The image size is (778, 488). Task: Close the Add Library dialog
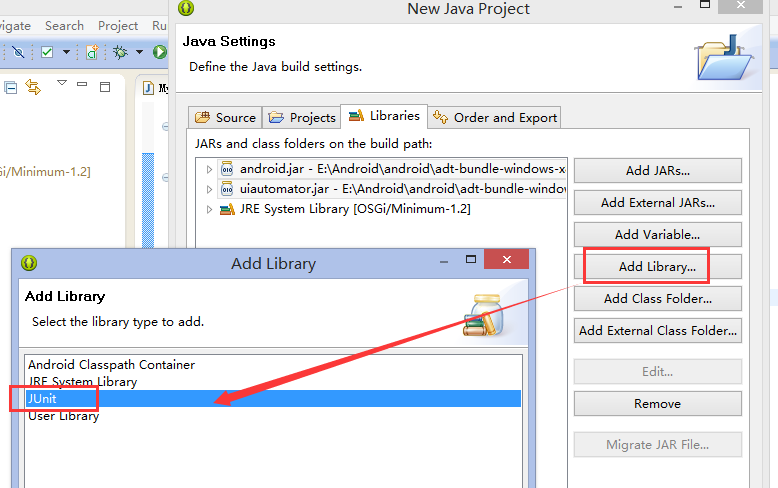tap(507, 259)
